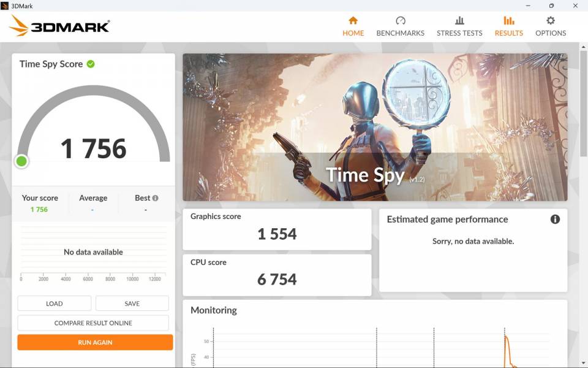
Task: Click the LOAD button
Action: click(54, 304)
